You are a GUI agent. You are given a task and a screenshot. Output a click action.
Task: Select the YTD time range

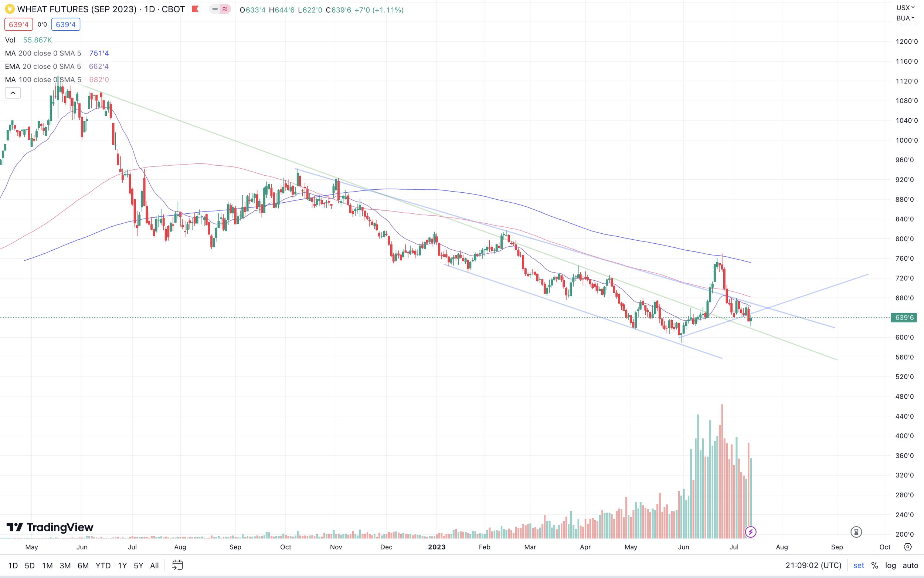(x=103, y=565)
